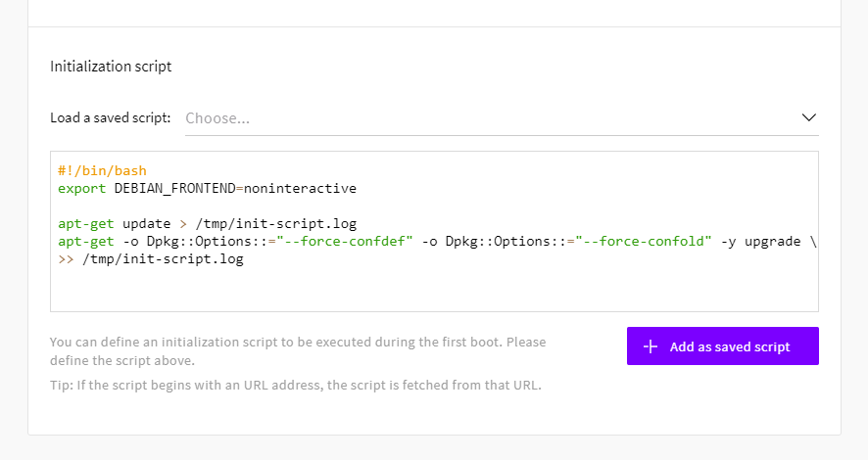Open the 'Choose...' saved script dropdown
Screen dimensions: 868x460
[x=490, y=118]
